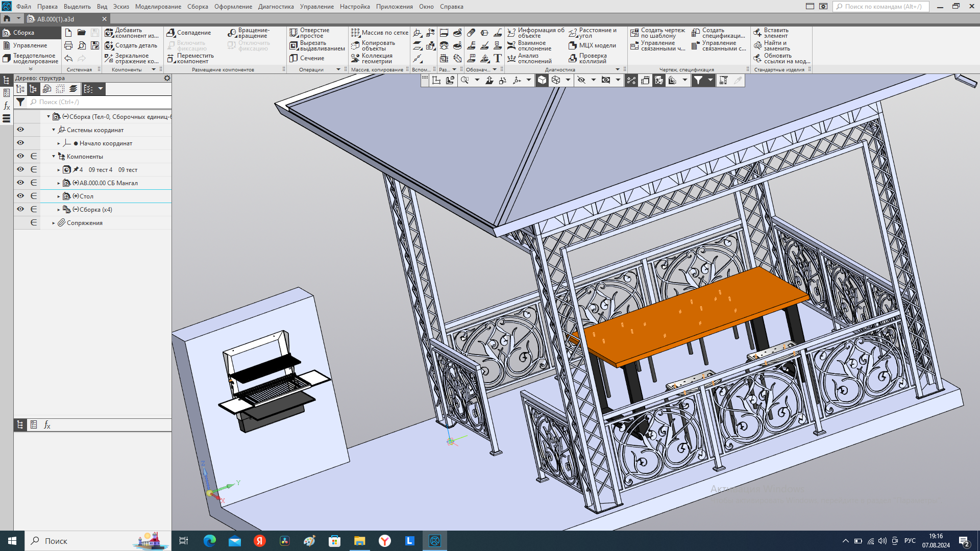The image size is (980, 551).
Task: Toggle visibility of Сборка (x4) component
Action: [20, 209]
